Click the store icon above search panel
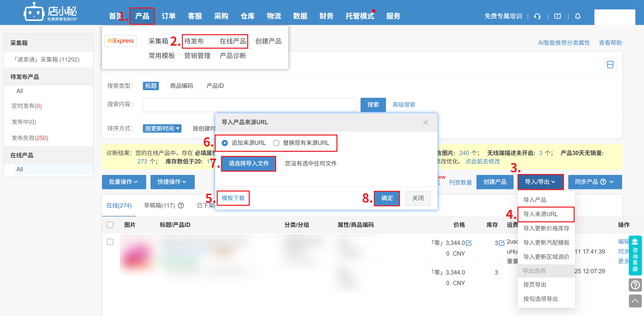 [x=610, y=65]
